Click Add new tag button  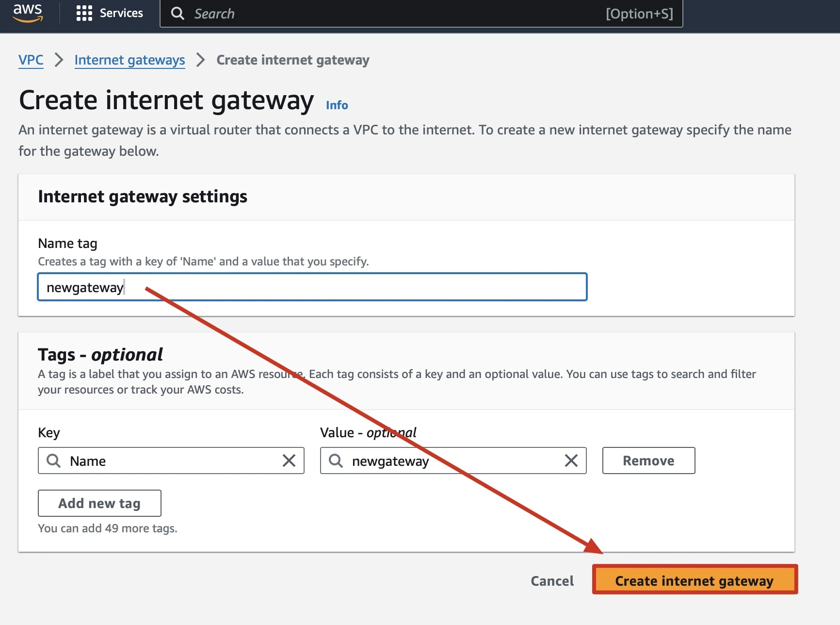click(x=99, y=503)
